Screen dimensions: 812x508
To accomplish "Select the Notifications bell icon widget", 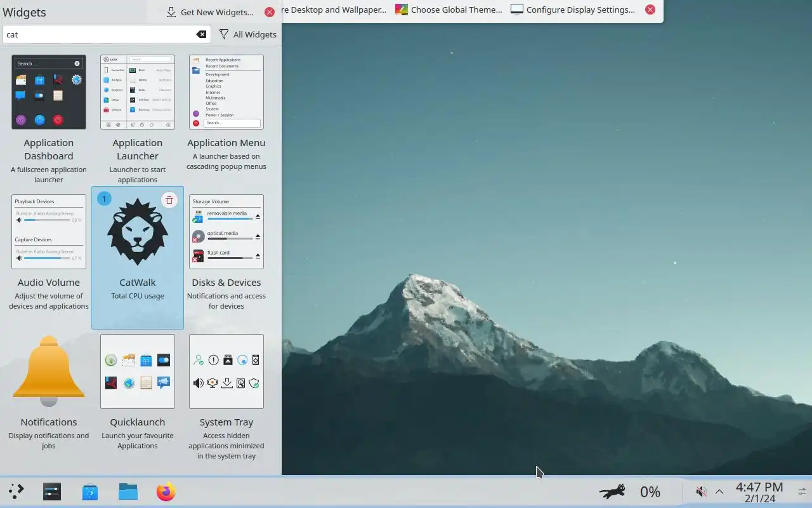I will 49,371.
